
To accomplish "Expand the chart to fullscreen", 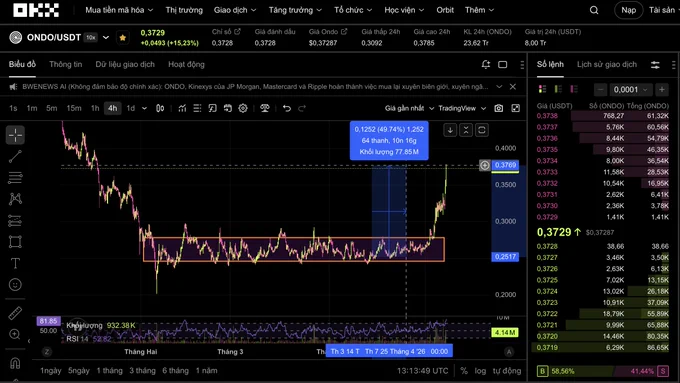I will pyautogui.click(x=515, y=108).
